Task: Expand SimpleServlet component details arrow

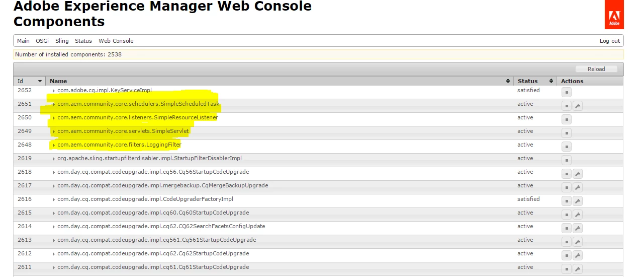Action: click(x=54, y=131)
